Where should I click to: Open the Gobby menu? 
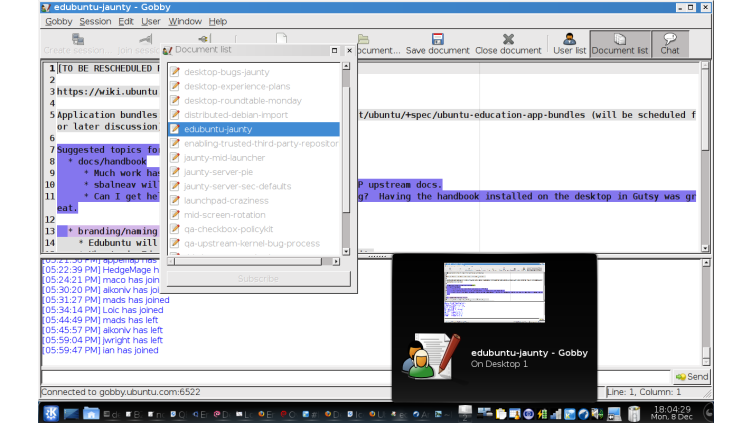click(59, 22)
